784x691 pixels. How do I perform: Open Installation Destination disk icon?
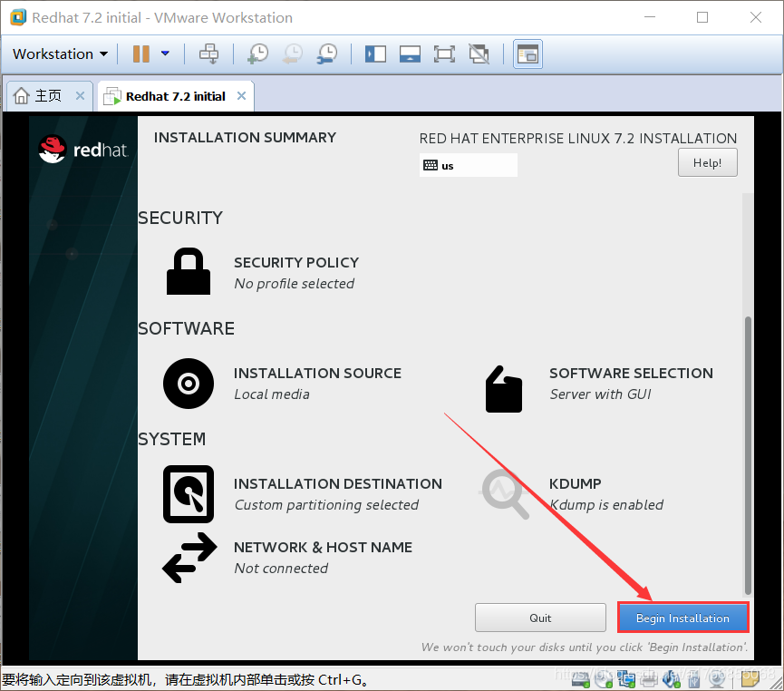click(189, 494)
